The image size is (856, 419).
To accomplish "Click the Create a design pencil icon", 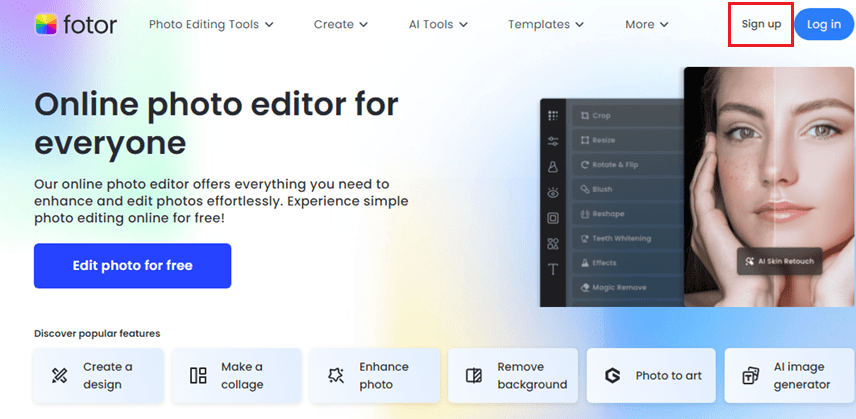I will point(59,376).
